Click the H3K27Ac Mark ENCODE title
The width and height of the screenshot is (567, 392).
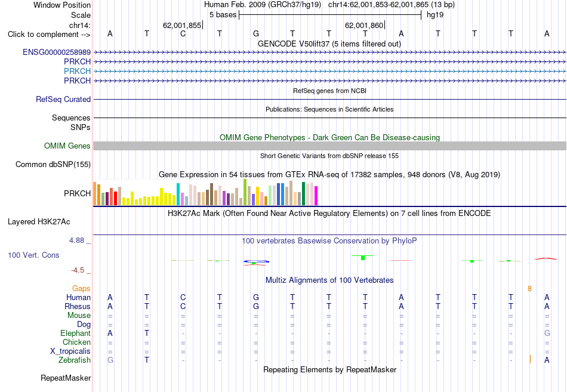tap(329, 214)
